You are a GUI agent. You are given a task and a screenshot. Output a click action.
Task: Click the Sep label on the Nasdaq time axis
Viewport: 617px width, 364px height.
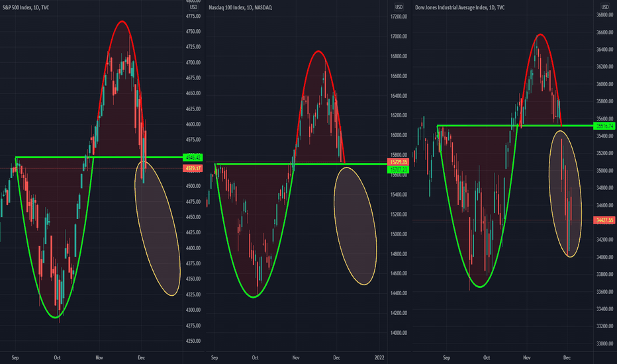tap(214, 357)
